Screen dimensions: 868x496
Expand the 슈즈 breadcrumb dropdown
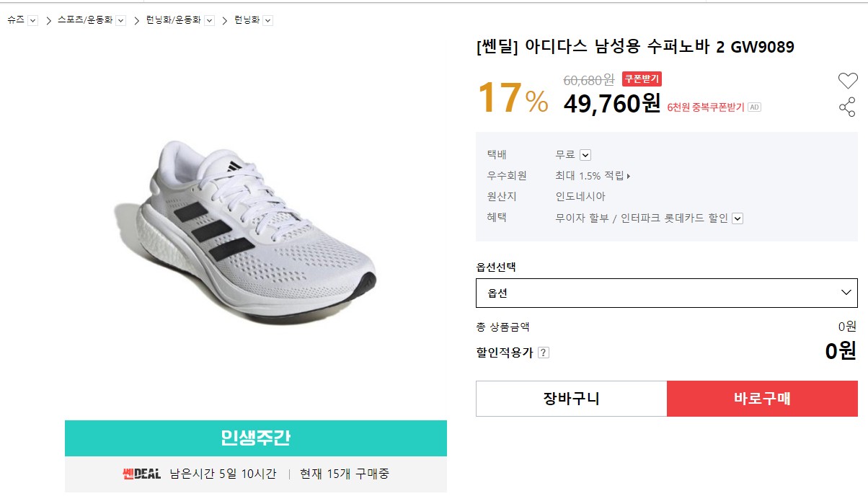point(32,20)
